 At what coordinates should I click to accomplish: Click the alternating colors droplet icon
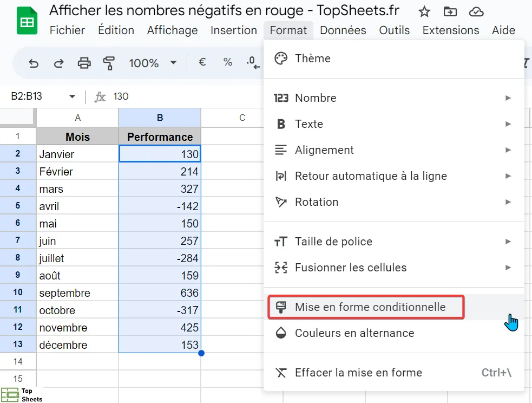(x=281, y=333)
